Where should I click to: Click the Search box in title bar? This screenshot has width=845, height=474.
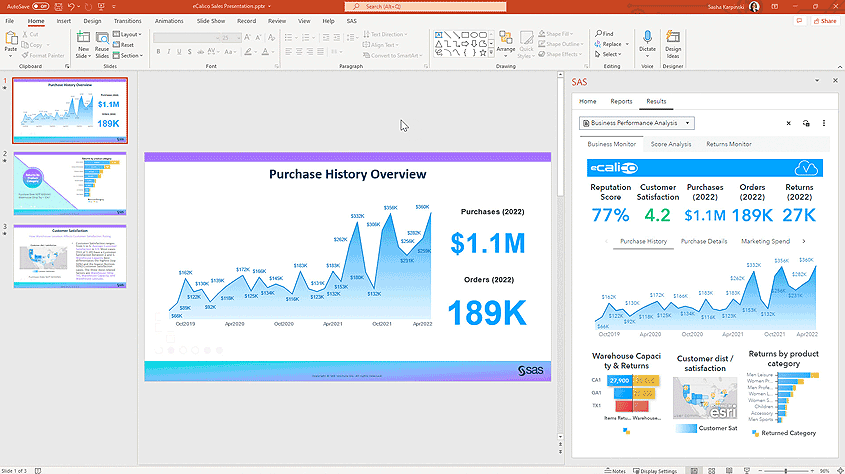point(425,6)
